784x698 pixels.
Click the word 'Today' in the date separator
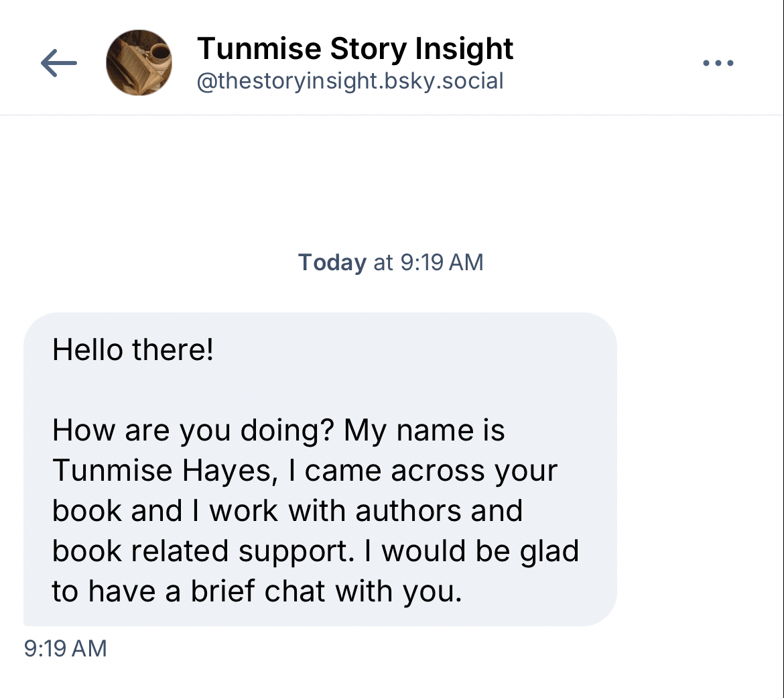click(x=332, y=262)
